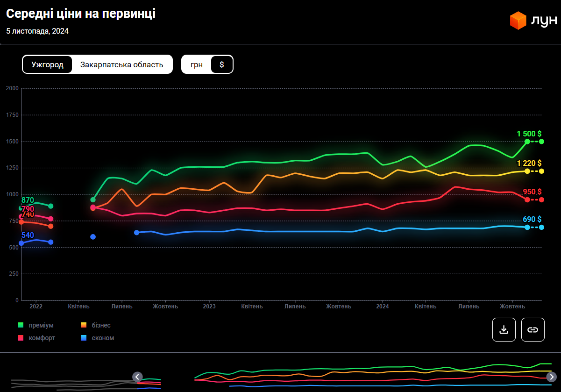Click the green 870 starting data point
561x392 pixels.
21,208
